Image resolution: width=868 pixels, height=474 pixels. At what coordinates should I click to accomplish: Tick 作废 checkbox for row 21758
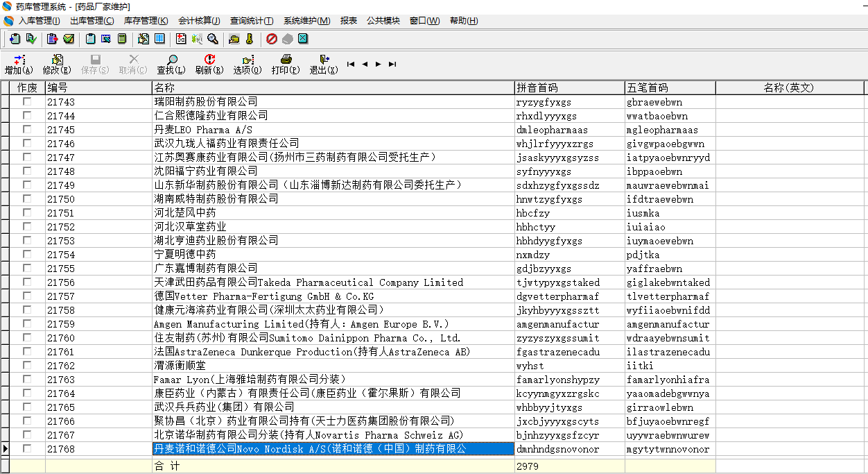27,310
